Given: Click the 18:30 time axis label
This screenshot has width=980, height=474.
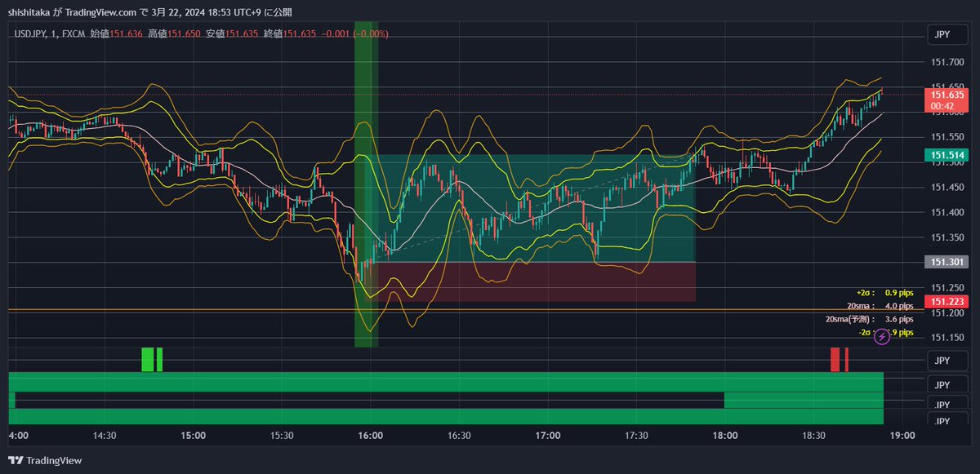Looking at the screenshot, I should tap(814, 436).
